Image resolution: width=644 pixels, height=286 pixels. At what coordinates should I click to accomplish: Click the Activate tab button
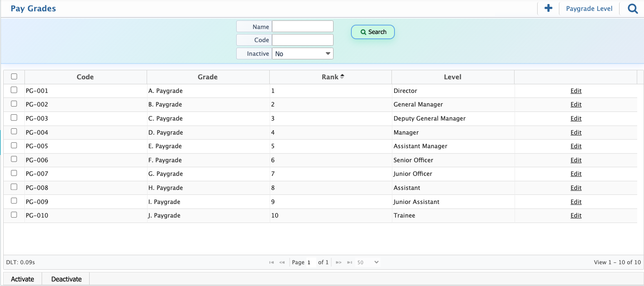[23, 279]
